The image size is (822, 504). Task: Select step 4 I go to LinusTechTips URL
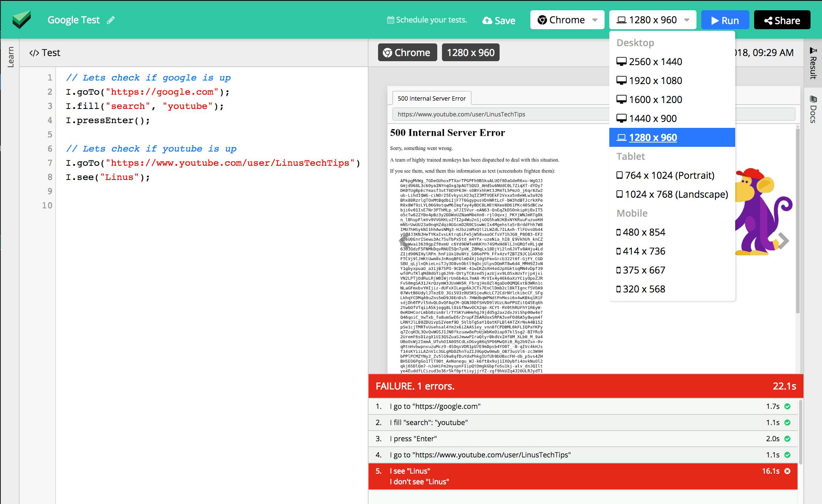pyautogui.click(x=583, y=455)
